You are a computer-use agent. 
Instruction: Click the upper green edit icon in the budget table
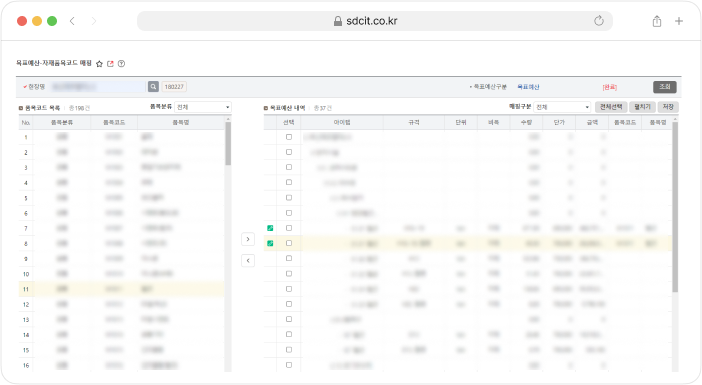tap(270, 228)
